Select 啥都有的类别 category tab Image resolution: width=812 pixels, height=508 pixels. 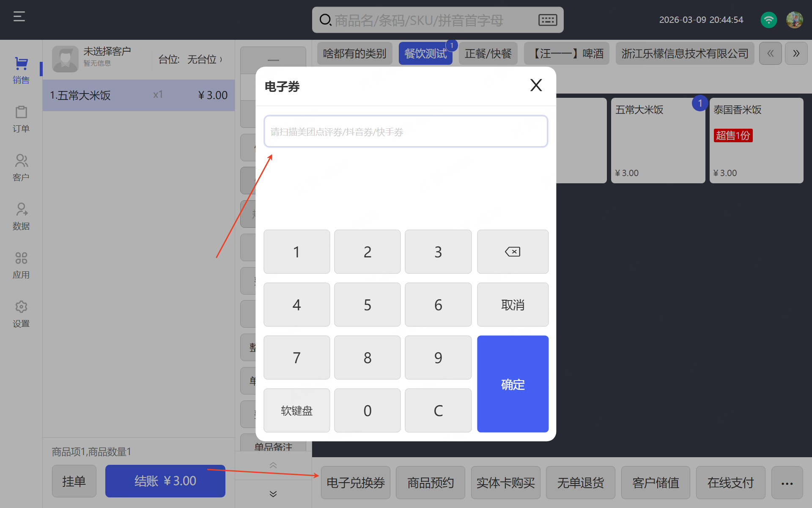(354, 54)
